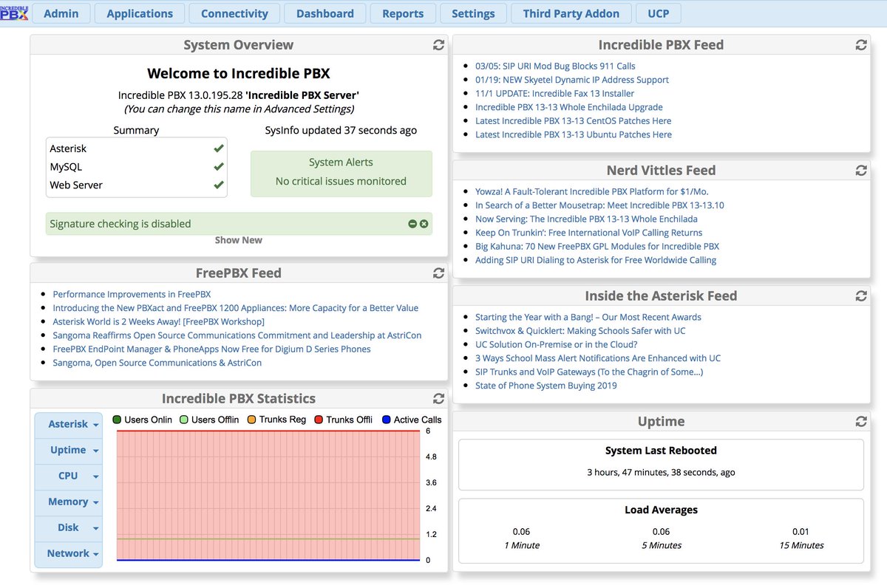Refresh the Nerd Vittles Feed panel
The height and width of the screenshot is (588, 887).
[861, 171]
